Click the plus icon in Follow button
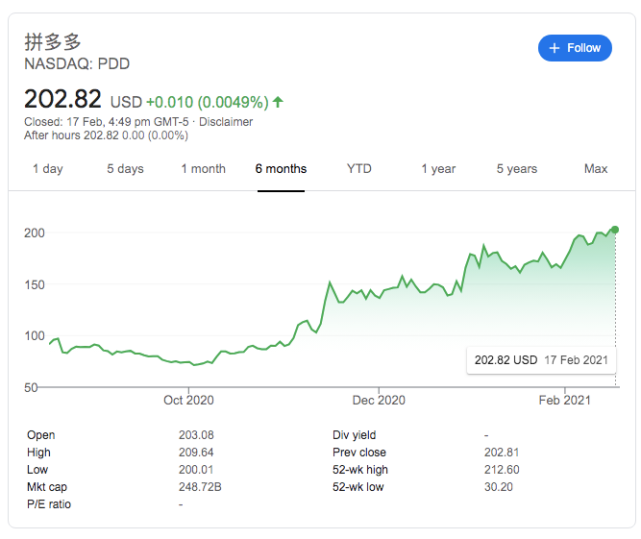 tap(554, 48)
